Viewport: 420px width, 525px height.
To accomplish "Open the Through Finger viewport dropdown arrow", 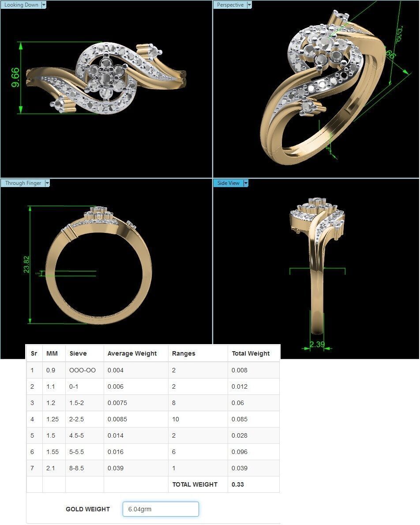I will tap(47, 183).
